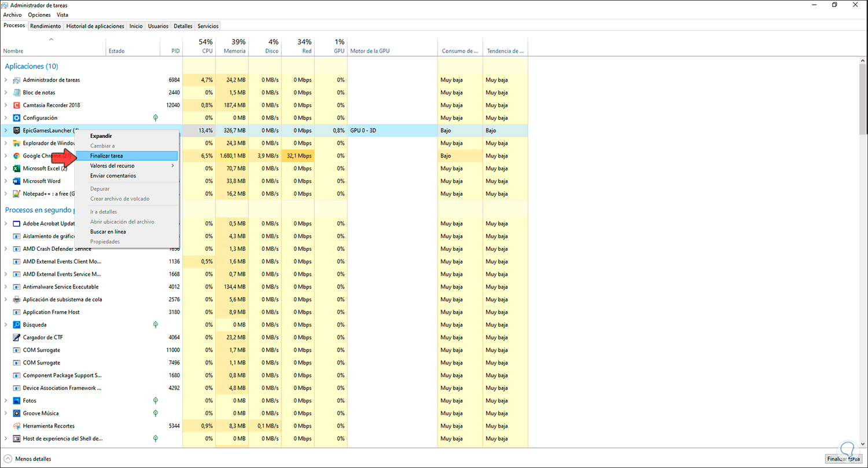The image size is (868, 468).
Task: Choose Buscar en línea in the context menu
Action: pos(127,232)
